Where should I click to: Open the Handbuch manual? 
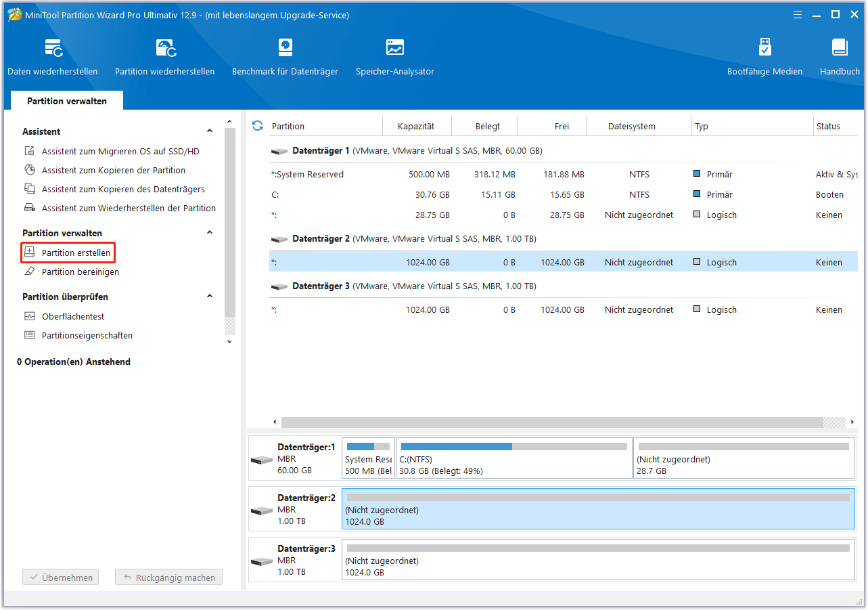(840, 57)
